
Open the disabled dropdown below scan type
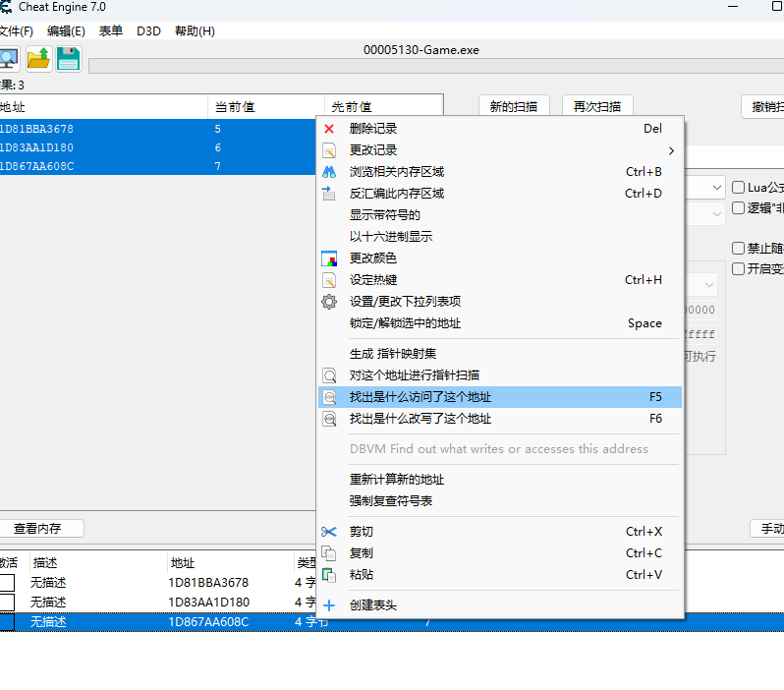point(716,213)
